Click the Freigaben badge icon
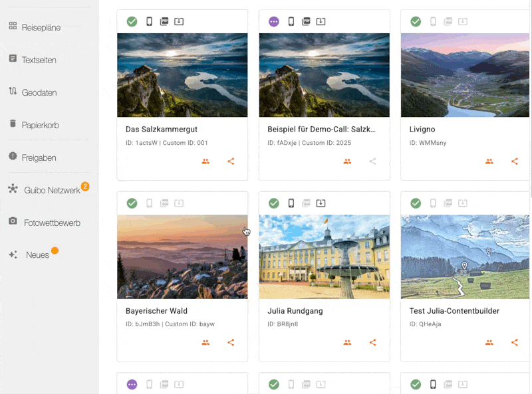The height and width of the screenshot is (394, 532). [13, 156]
